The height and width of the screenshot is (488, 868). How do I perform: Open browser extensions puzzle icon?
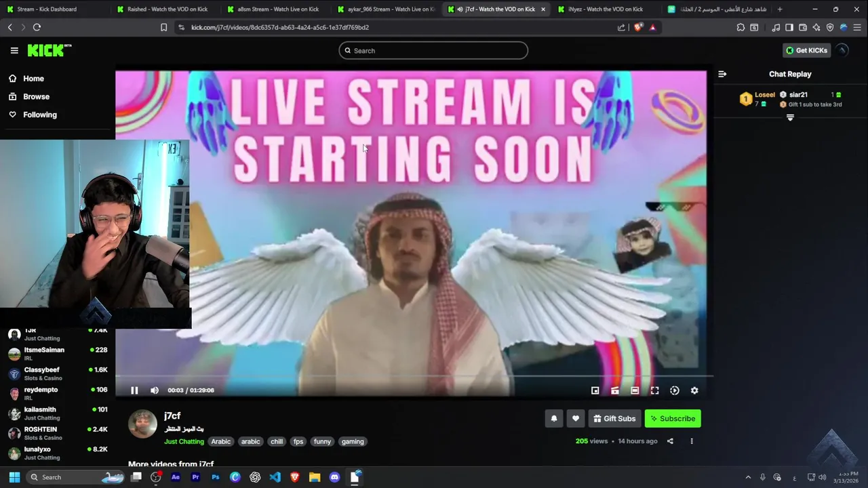pos(741,27)
